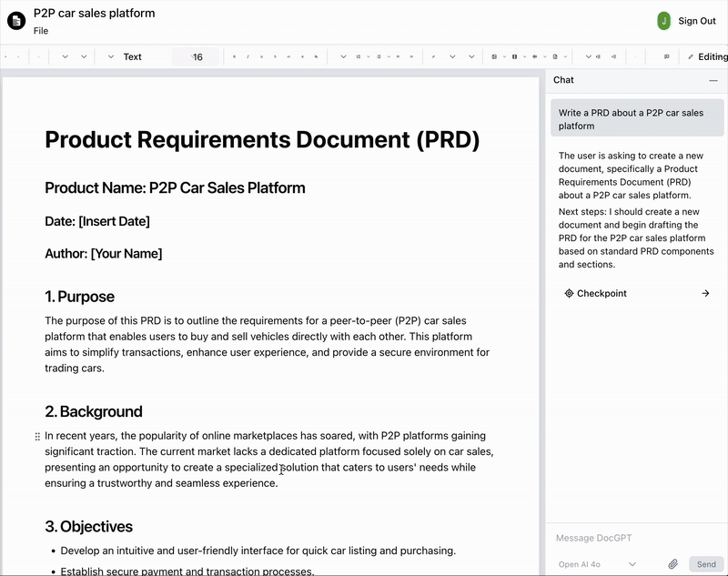Open the File menu

41,31
